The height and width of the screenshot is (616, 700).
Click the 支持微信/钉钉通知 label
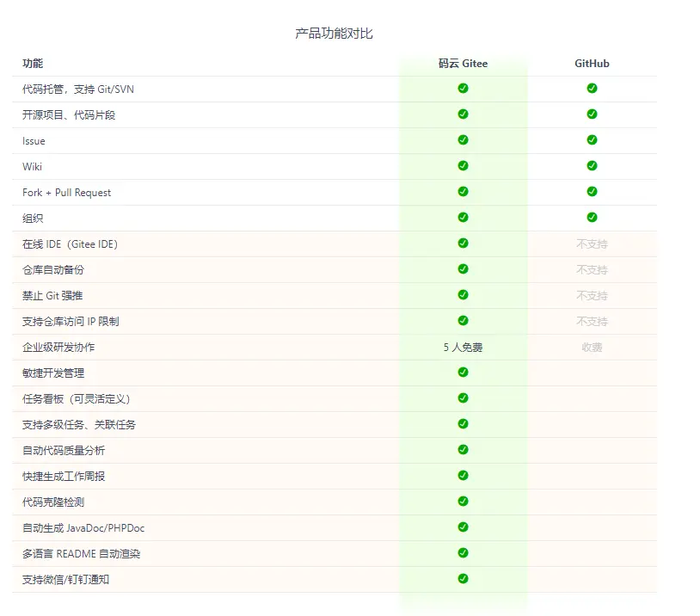pyautogui.click(x=65, y=580)
